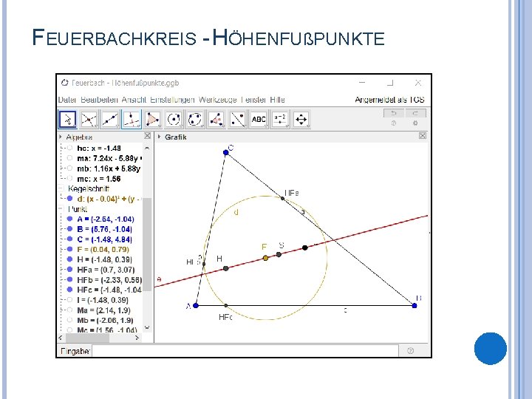Select the Intersect point tool
The image size is (532, 399).
[89, 119]
